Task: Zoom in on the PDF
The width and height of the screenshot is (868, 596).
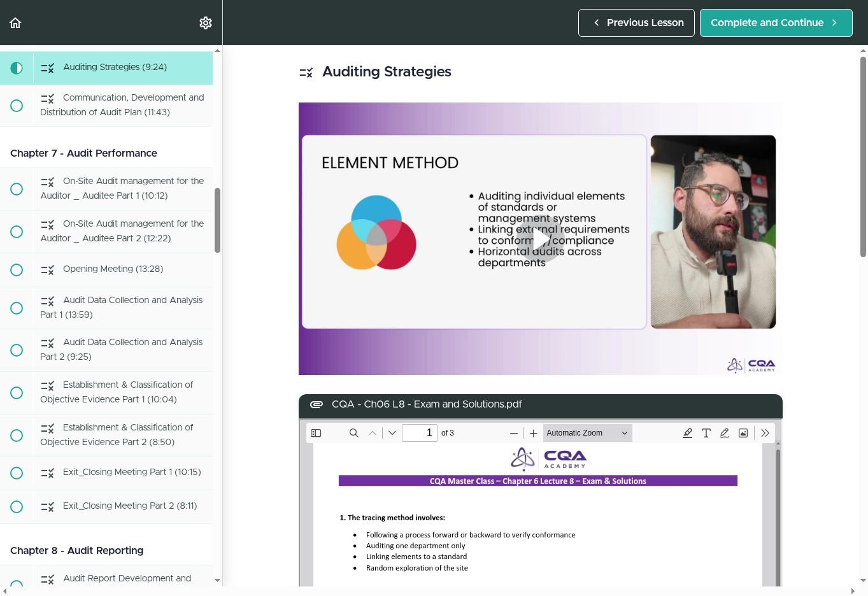Action: click(534, 433)
